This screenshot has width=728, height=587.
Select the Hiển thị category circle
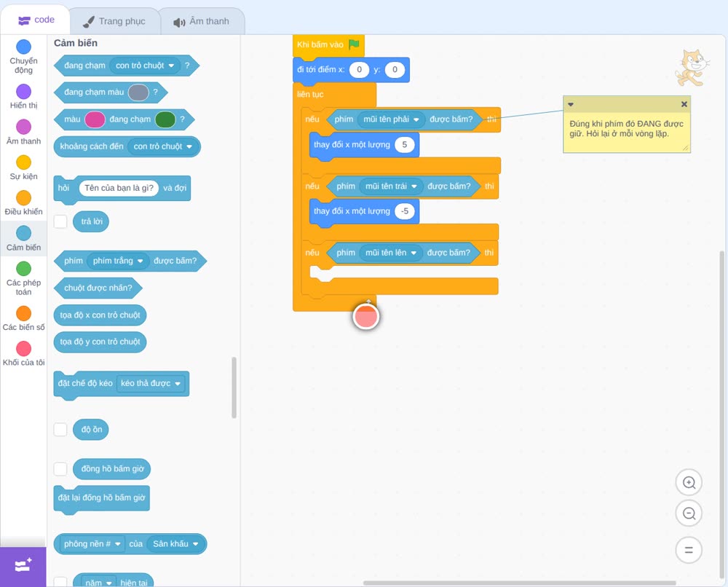[23, 92]
